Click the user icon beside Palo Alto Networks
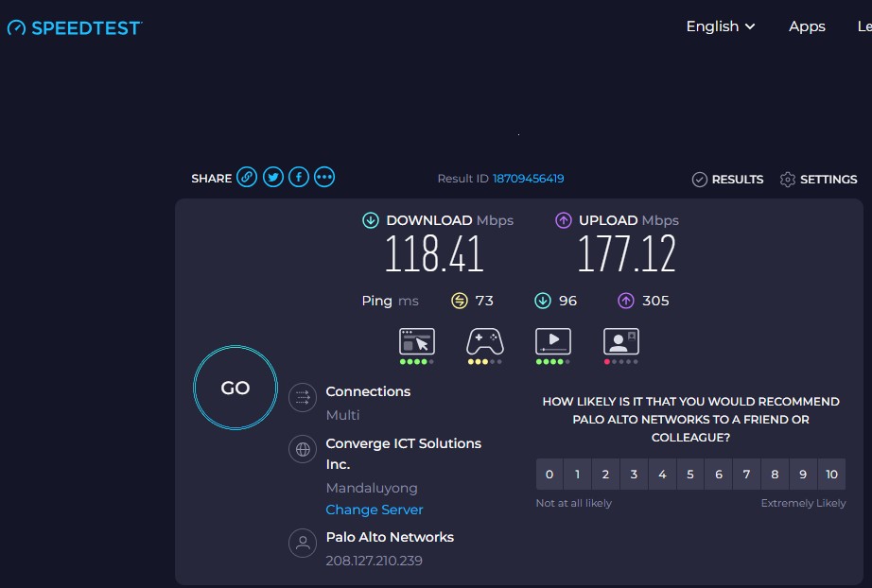This screenshot has width=872, height=588. tap(303, 543)
